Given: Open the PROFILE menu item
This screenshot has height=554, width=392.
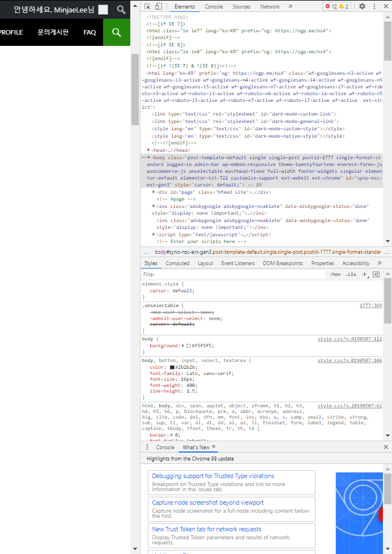Looking at the screenshot, I should (11, 32).
